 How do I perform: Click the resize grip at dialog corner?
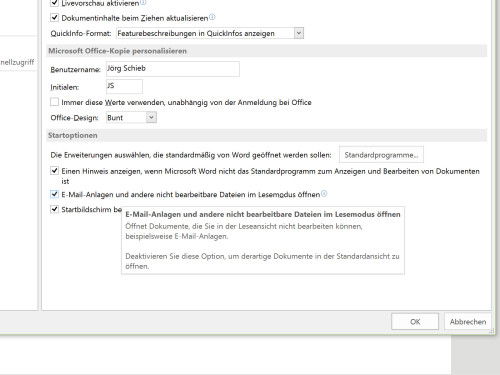point(492,331)
